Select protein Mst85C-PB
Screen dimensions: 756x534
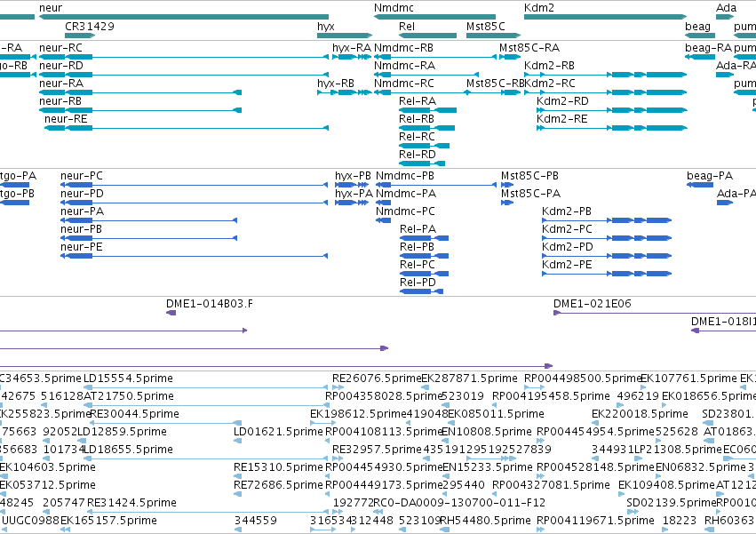click(x=529, y=176)
